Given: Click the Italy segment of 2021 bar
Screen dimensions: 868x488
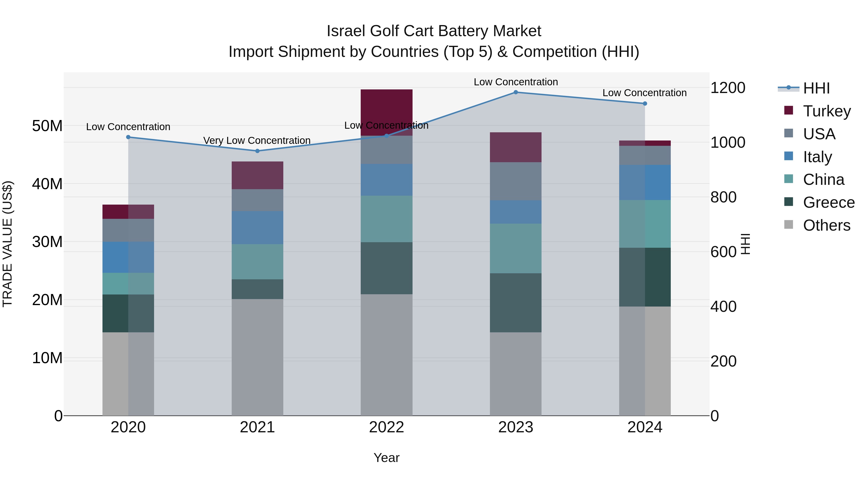Looking at the screenshot, I should (258, 228).
